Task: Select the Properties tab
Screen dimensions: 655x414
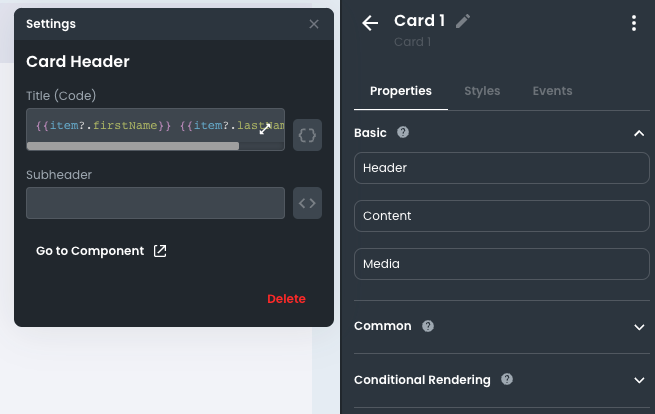Action: coord(400,91)
